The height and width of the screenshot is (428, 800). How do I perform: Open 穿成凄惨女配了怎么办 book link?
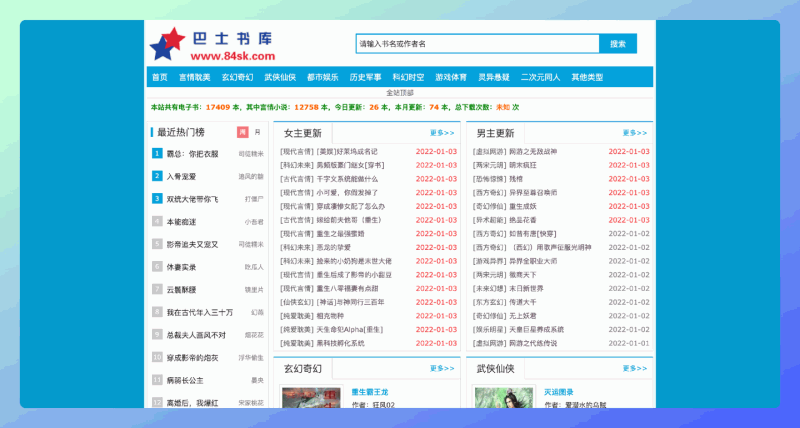(351, 207)
